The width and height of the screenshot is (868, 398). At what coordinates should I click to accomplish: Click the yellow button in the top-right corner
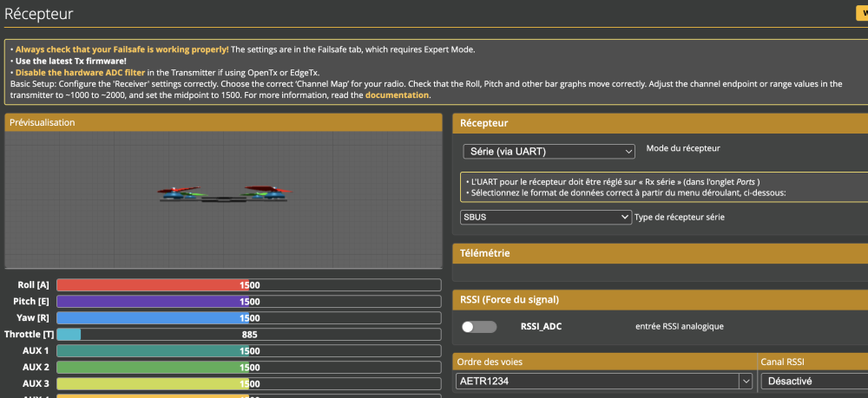tap(861, 13)
